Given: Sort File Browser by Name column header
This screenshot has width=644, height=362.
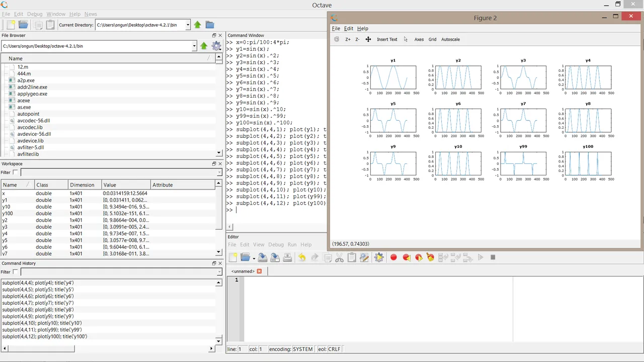Looking at the screenshot, I should point(108,58).
